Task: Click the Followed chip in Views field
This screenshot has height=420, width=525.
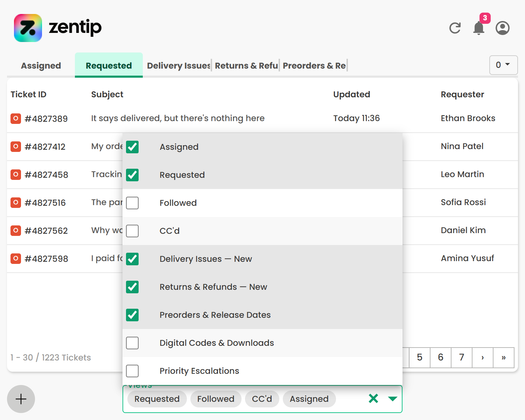Action: (216, 399)
